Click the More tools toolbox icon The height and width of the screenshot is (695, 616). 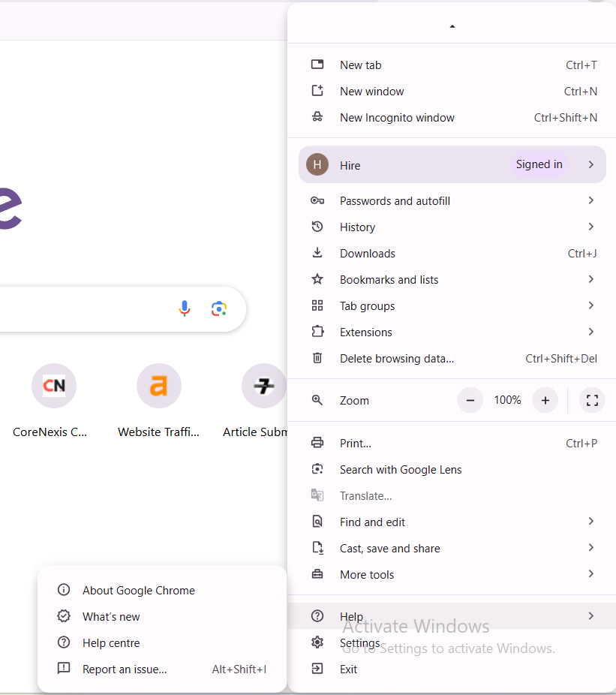coord(317,574)
